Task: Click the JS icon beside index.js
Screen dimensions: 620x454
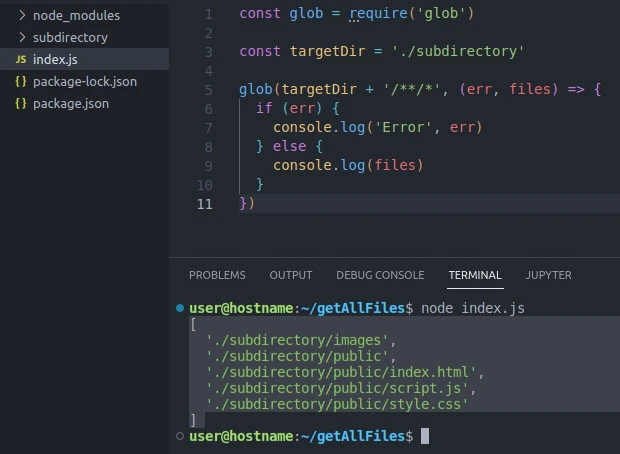Action: pyautogui.click(x=21, y=60)
